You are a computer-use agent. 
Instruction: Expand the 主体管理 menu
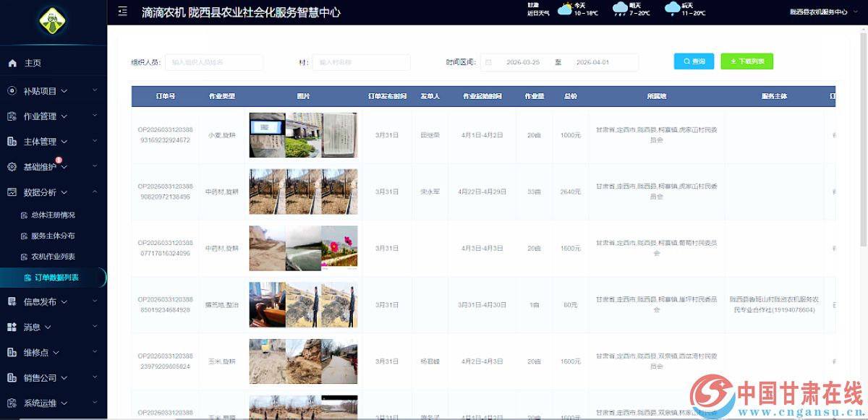47,142
